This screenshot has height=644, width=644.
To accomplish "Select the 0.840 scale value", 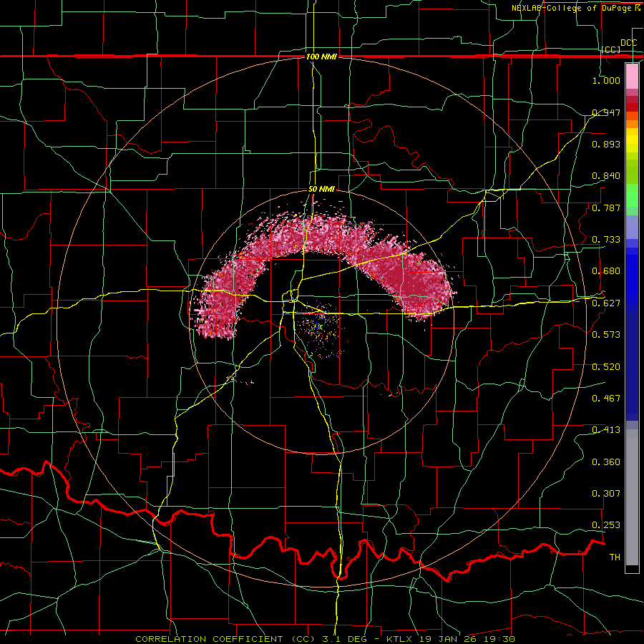I will (x=606, y=176).
